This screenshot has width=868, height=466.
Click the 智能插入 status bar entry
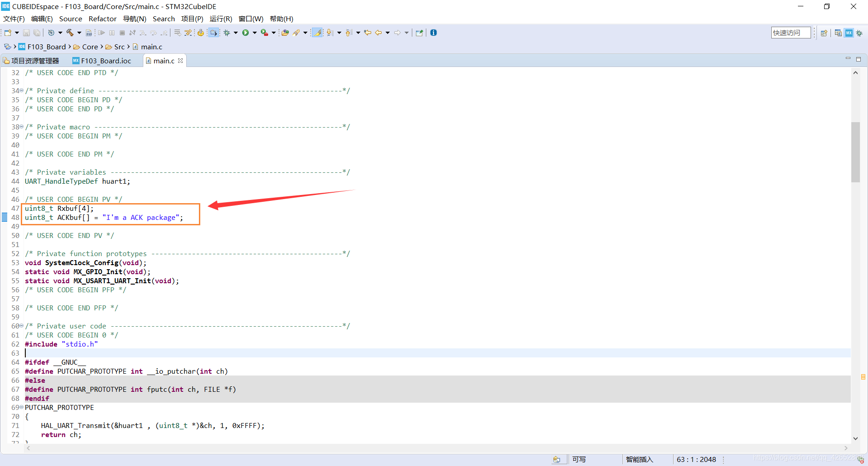639,459
